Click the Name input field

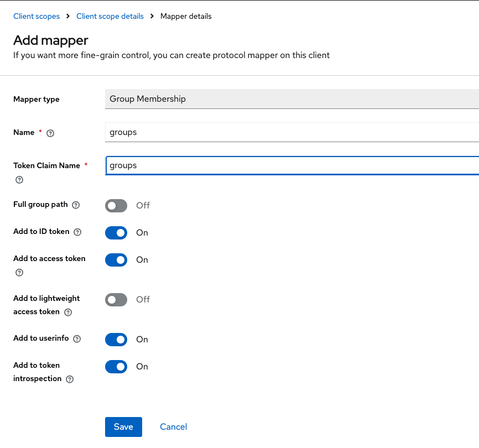pos(291,132)
